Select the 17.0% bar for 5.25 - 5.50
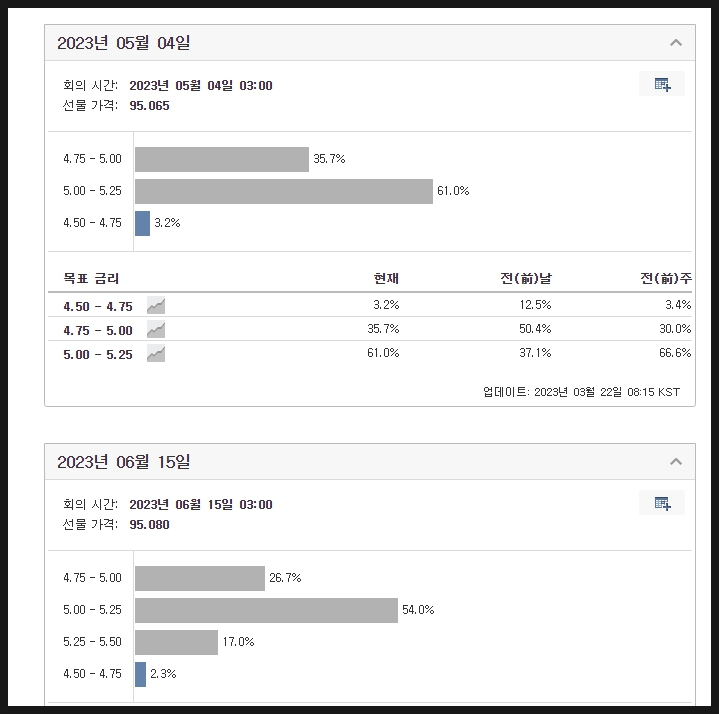Image resolution: width=719 pixels, height=714 pixels. click(x=177, y=642)
